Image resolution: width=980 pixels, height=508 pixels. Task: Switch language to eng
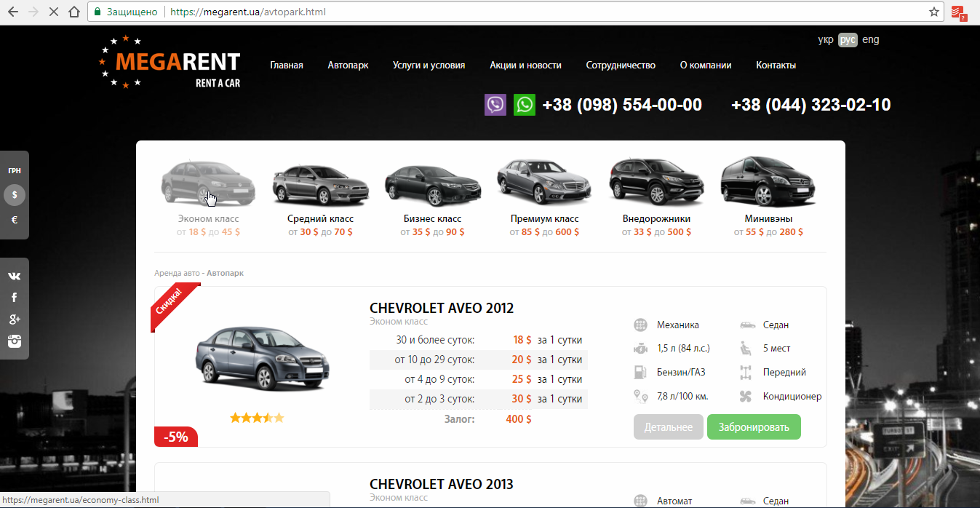870,40
